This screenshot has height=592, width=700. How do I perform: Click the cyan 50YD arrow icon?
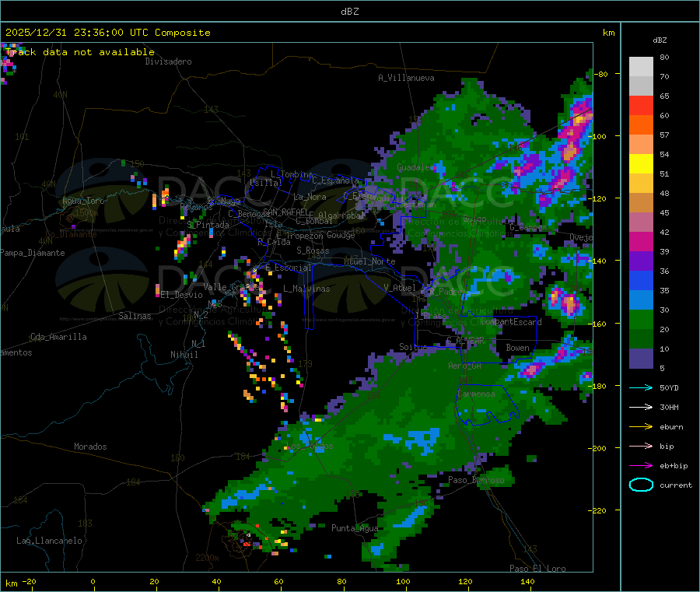[x=641, y=387]
